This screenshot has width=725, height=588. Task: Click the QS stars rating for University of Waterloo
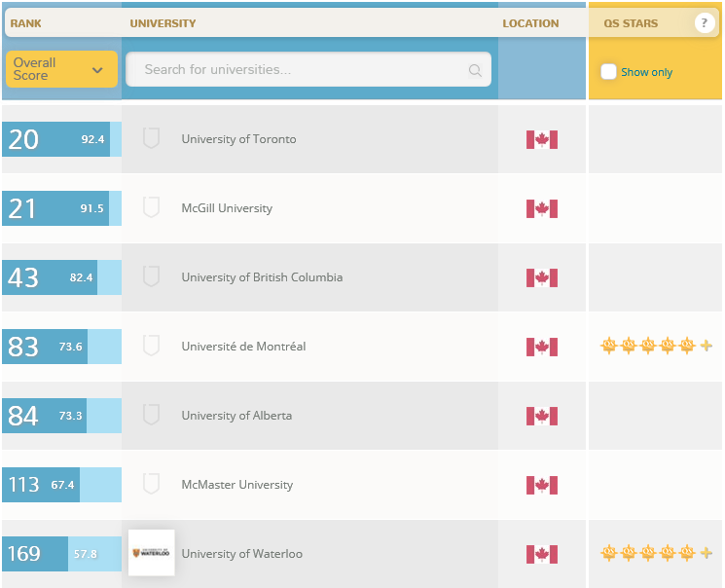point(656,553)
